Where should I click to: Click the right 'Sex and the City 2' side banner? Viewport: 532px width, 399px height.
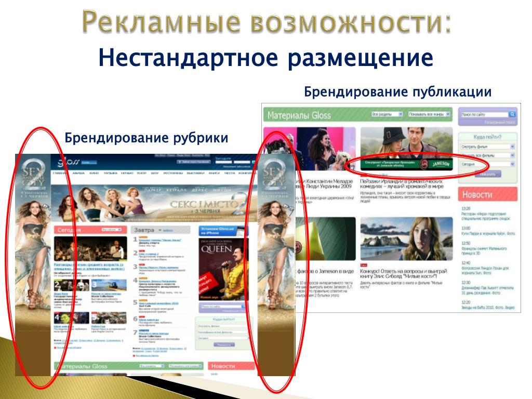(276, 264)
